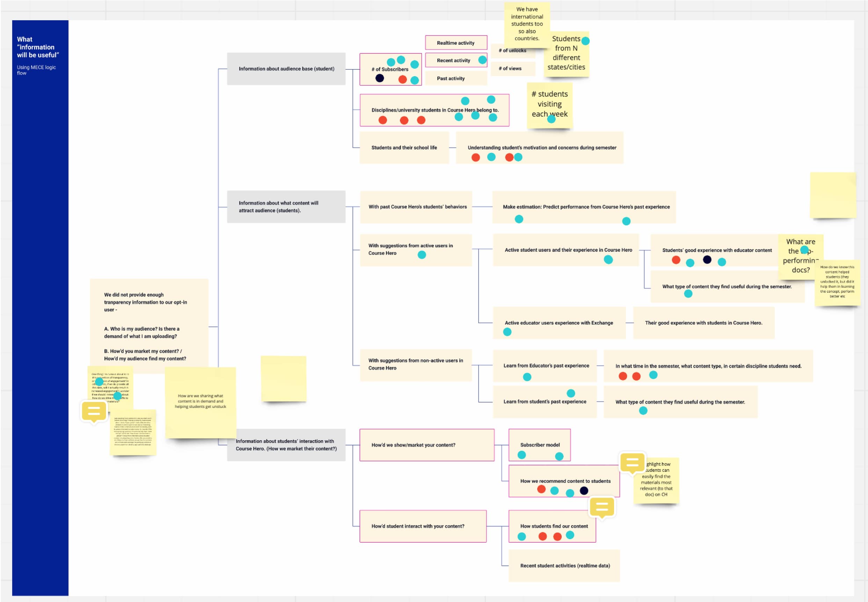Viewport: 868px width, 602px height.
Task: Select the teal dot on 'Students from N different' sticky
Action: [x=585, y=41]
